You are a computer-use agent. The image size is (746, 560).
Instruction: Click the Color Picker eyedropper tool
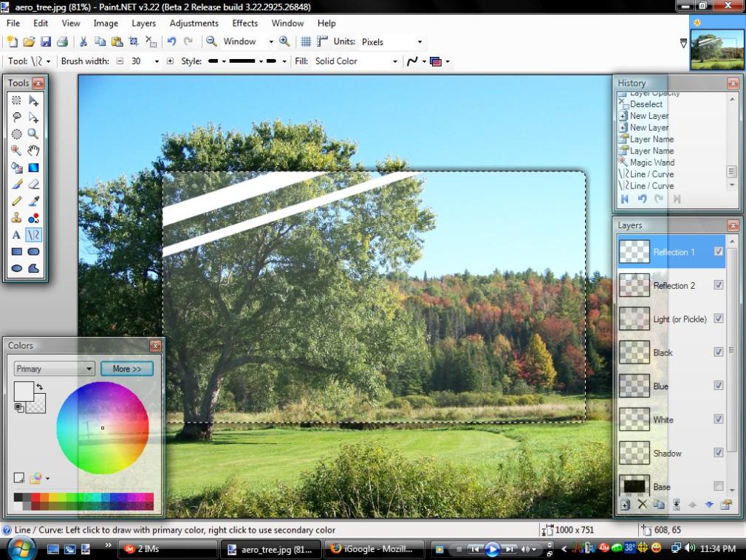point(33,201)
